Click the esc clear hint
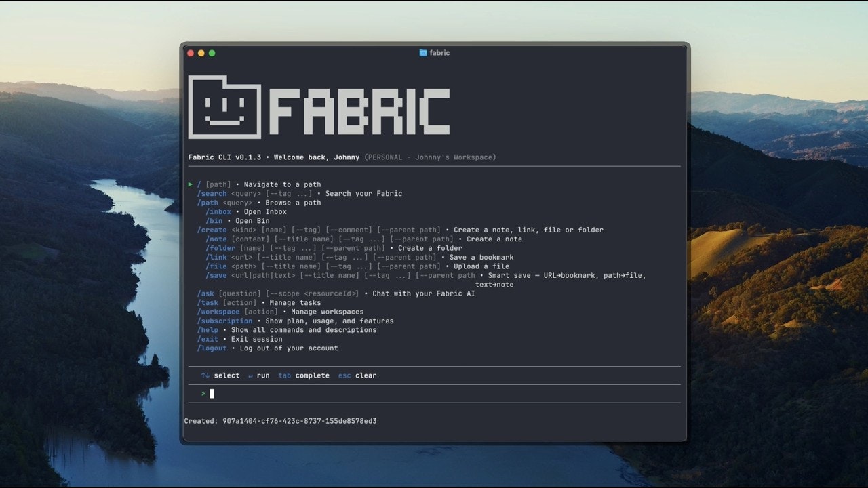 [357, 375]
